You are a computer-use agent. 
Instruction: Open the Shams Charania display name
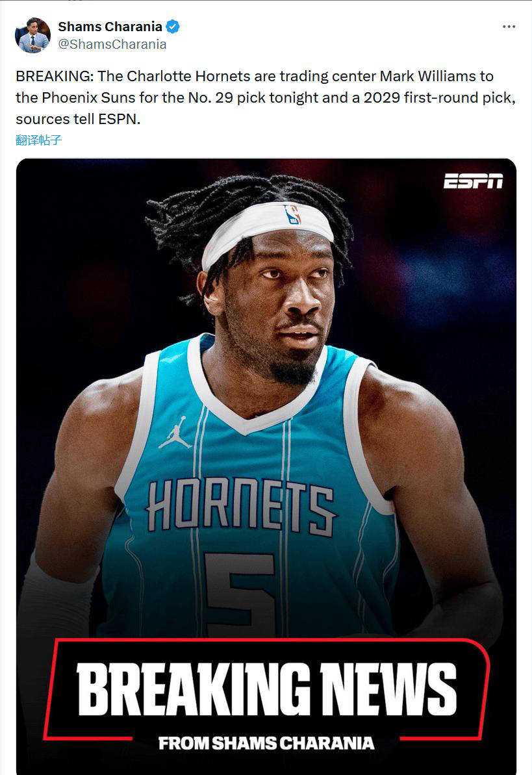110,27
